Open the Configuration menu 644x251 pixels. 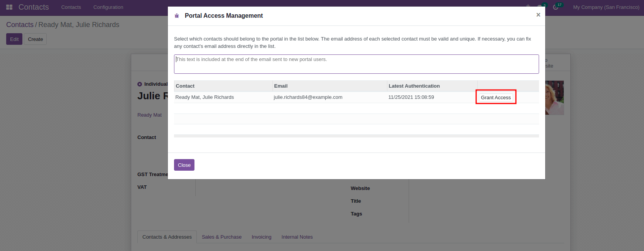(x=108, y=7)
